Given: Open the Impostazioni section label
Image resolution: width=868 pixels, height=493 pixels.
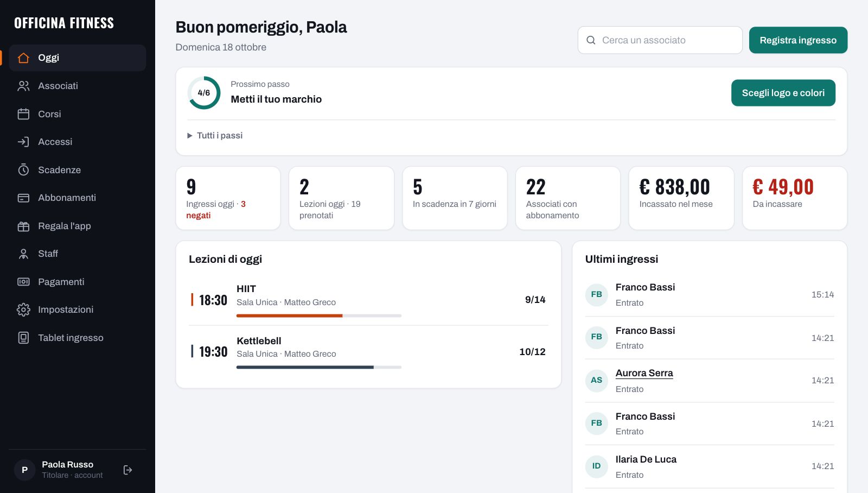Looking at the screenshot, I should coord(66,309).
